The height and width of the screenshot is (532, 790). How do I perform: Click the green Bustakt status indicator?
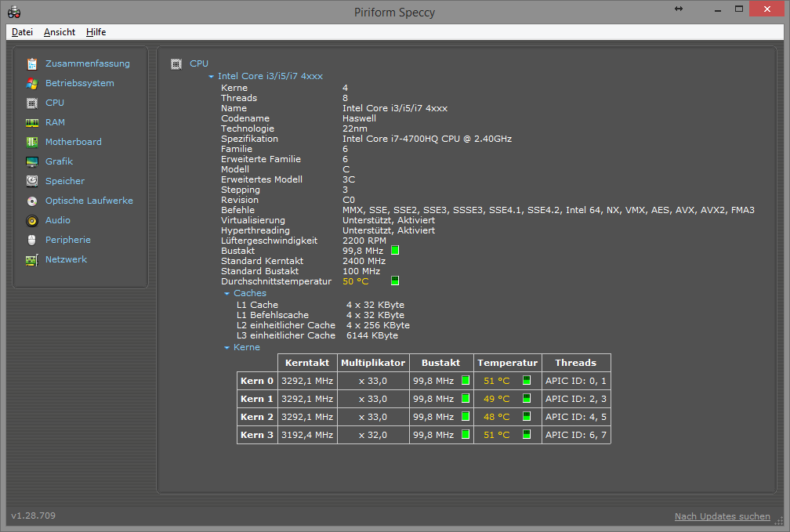point(395,251)
